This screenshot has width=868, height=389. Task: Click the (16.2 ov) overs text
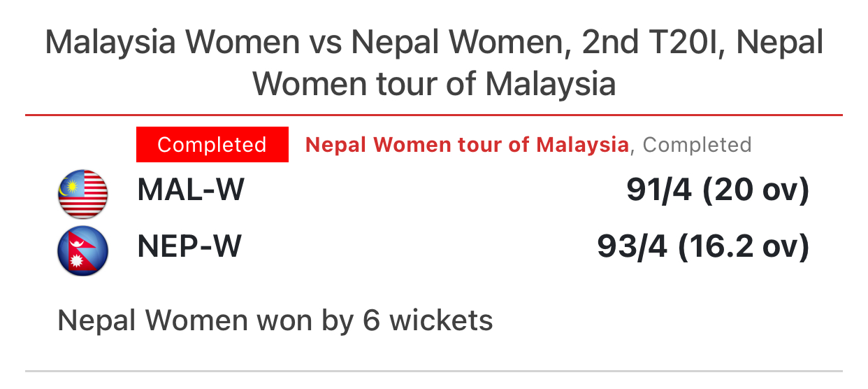pyautogui.click(x=744, y=246)
